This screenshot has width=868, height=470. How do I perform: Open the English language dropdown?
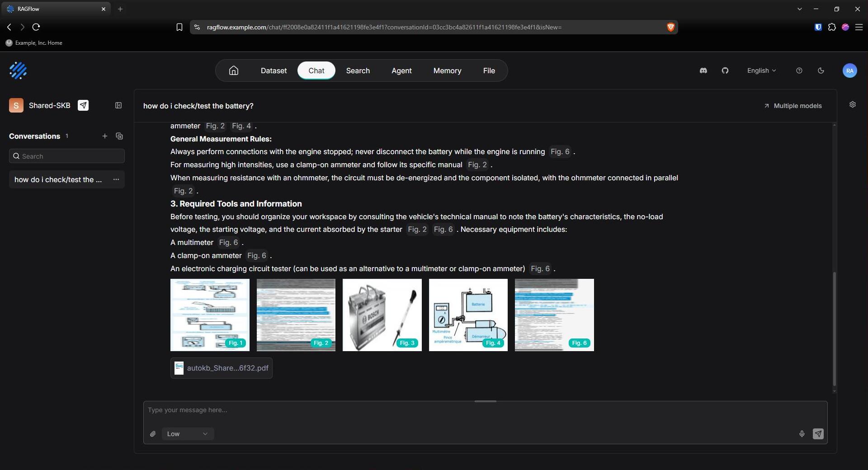[761, 70]
